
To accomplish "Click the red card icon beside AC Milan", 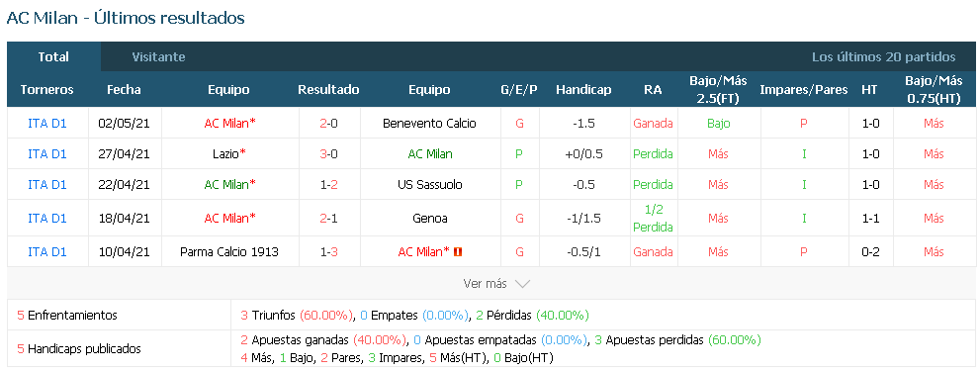I will (x=458, y=252).
